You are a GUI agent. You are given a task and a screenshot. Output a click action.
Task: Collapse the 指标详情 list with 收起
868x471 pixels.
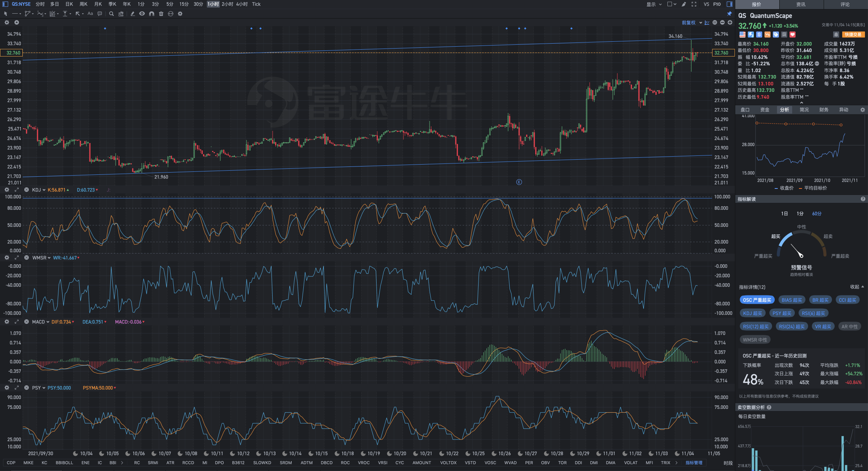[857, 287]
